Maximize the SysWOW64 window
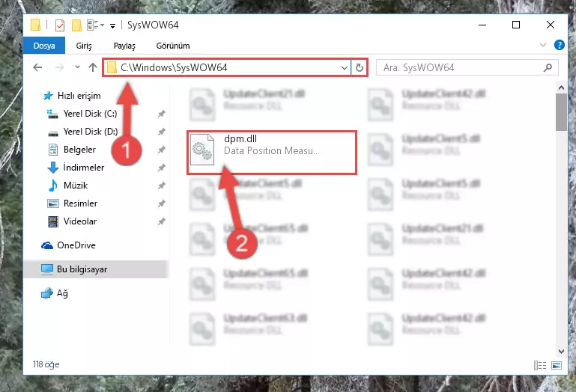Screen dimensions: 576x392 pyautogui.click(x=516, y=25)
